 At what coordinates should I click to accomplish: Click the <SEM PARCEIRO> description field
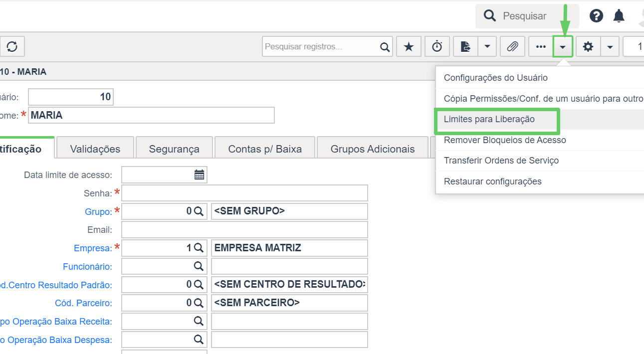coord(289,303)
